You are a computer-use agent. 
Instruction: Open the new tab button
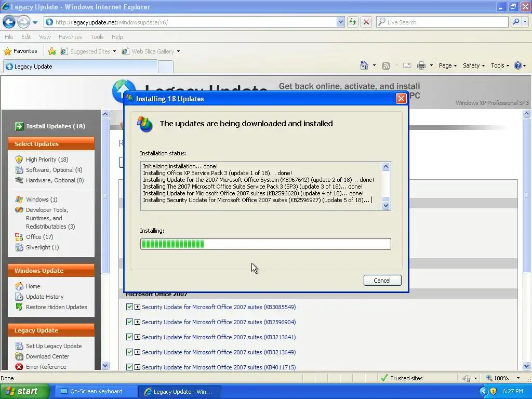(x=166, y=66)
